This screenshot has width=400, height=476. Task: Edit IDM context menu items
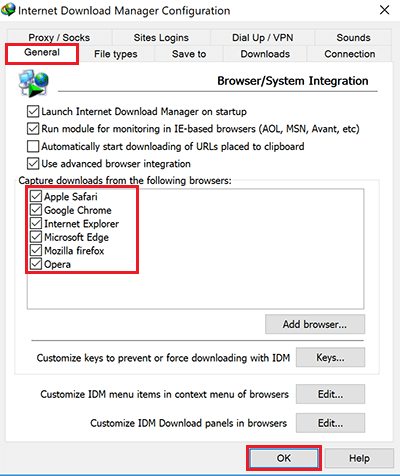tap(330, 394)
